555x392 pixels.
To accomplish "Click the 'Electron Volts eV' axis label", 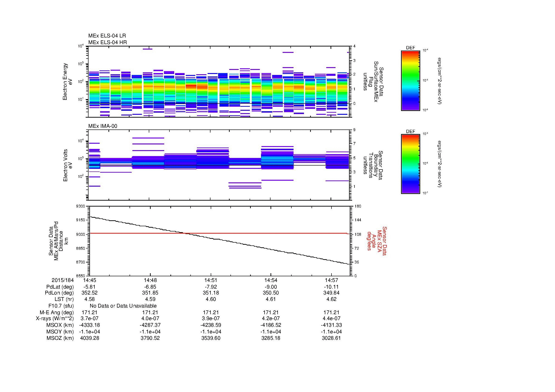I will point(67,166).
